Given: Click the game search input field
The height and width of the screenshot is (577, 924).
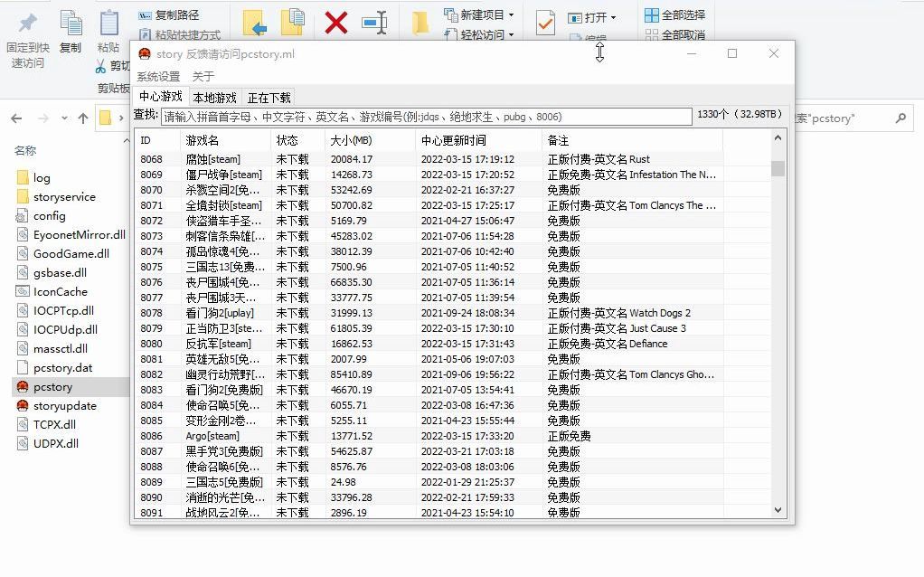Looking at the screenshot, I should [x=426, y=117].
